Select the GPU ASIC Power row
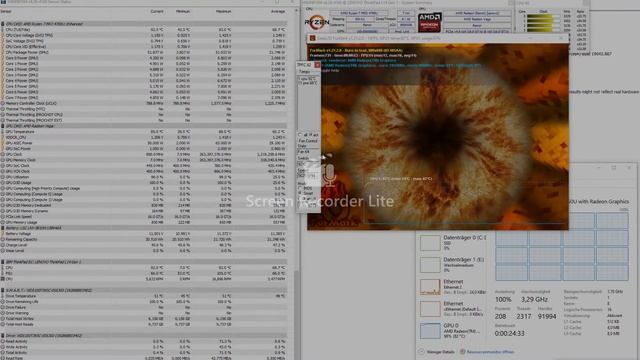The image size is (640, 360). (144, 143)
